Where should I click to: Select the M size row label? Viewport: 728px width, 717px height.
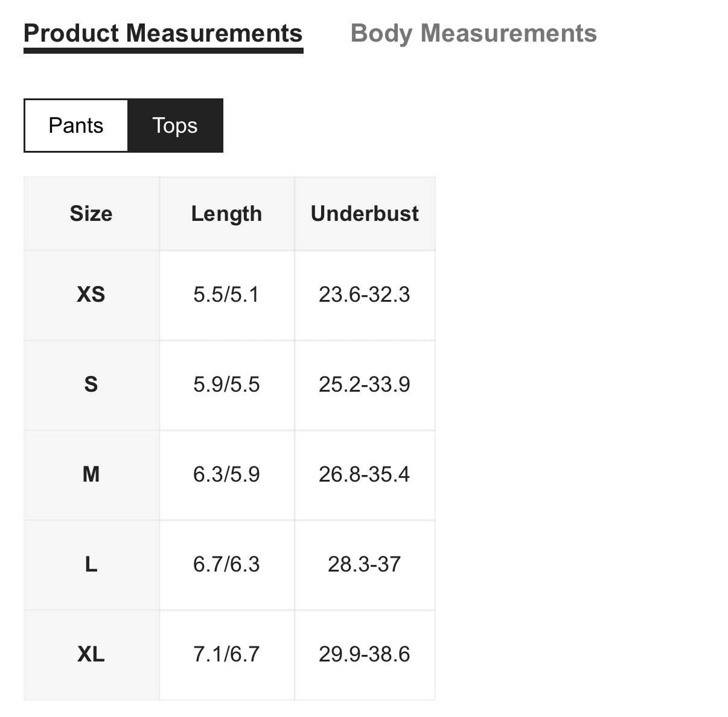click(91, 474)
